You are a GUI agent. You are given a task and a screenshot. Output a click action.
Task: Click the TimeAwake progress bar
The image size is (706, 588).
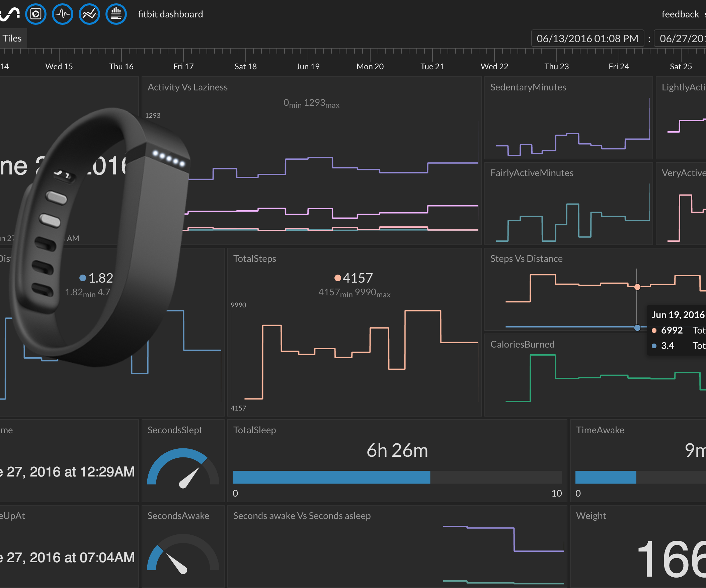[640, 477]
